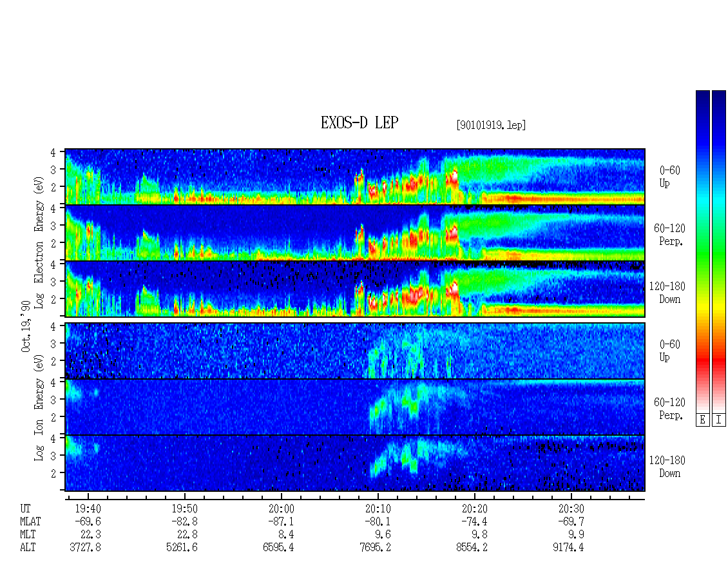The image size is (728, 564).
Task: Select the I label box under the color bar
Action: (719, 420)
